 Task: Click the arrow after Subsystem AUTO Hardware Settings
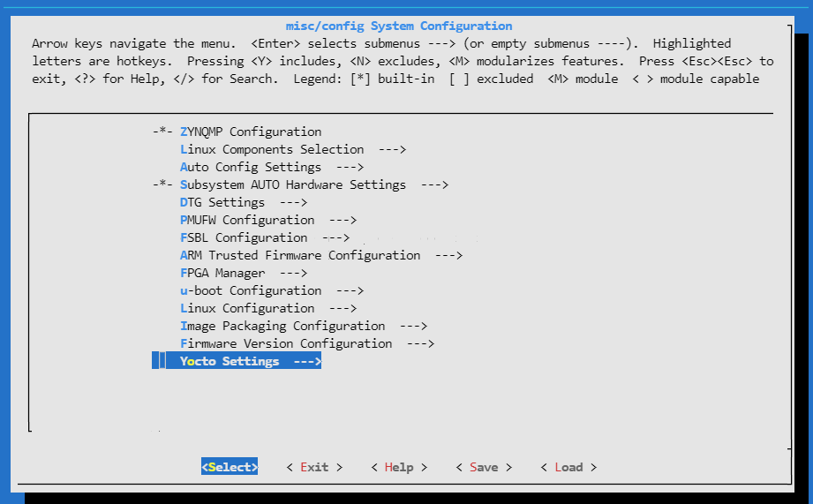(434, 184)
